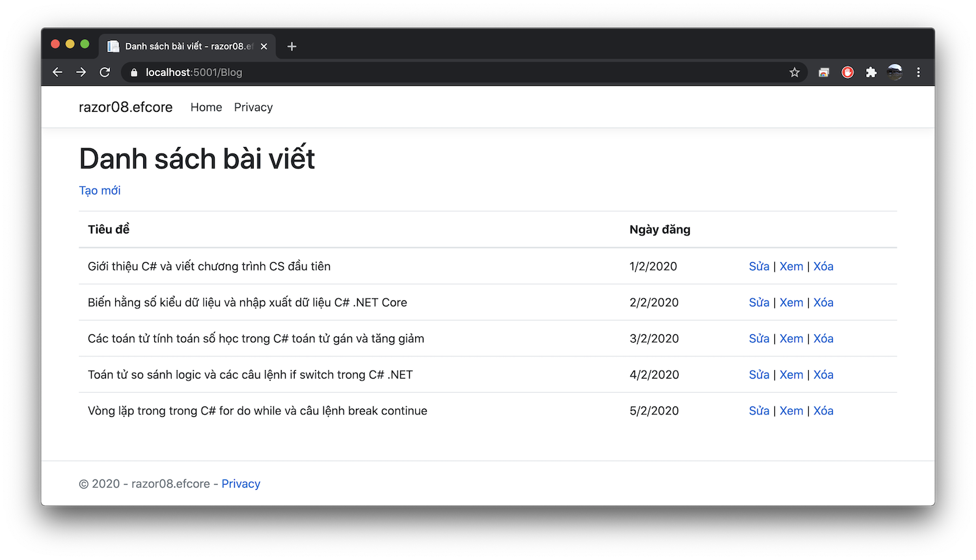Click Xem for the Biến hằng số post

pyautogui.click(x=791, y=302)
